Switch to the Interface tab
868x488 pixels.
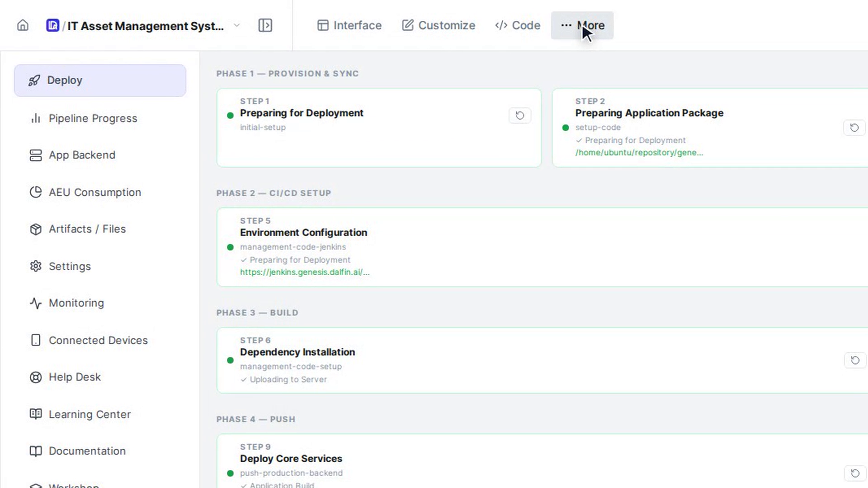pos(349,25)
